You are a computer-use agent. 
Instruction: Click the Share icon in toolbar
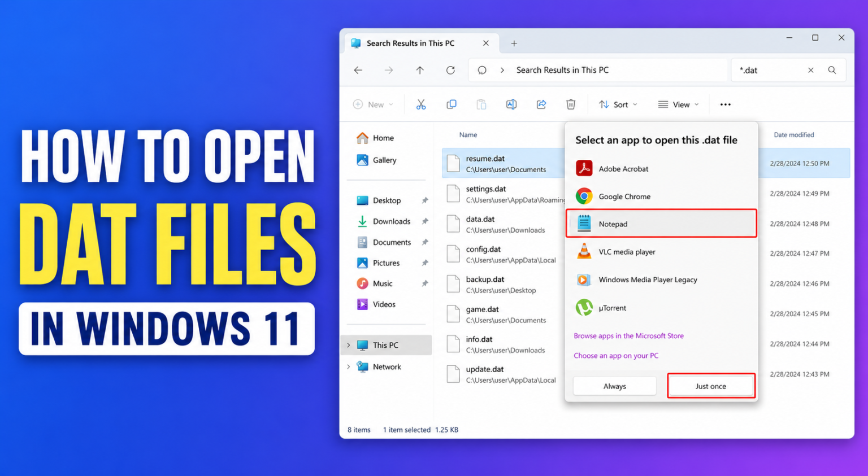[x=541, y=104]
